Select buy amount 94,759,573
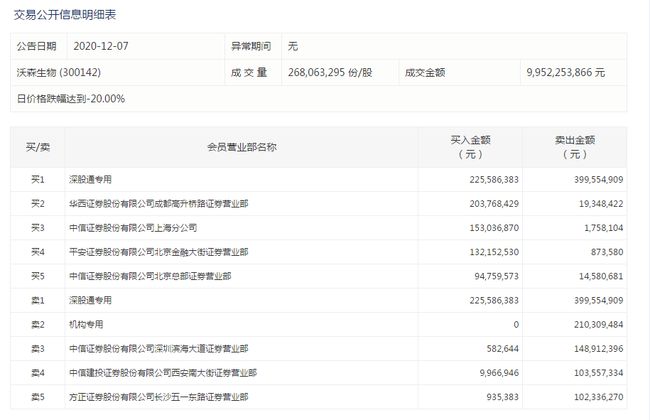Screen dimensions: 650x420 (x=497, y=276)
